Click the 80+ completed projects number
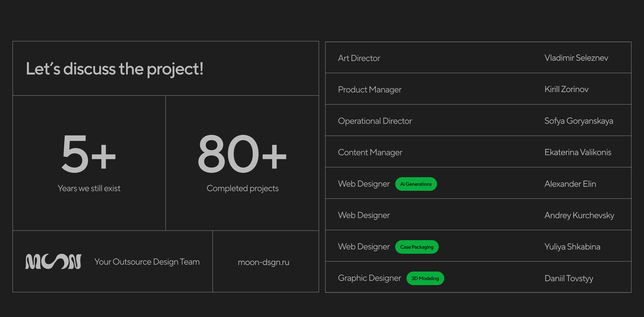The image size is (644, 317). tap(242, 154)
